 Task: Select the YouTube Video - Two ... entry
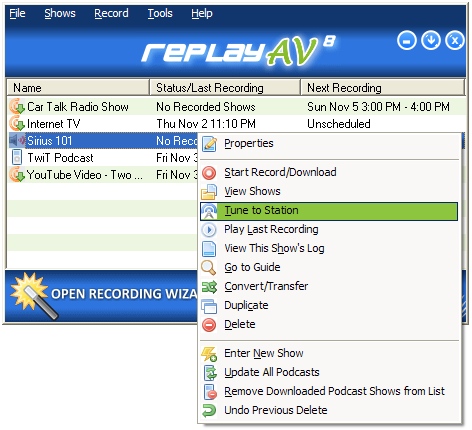[x=85, y=175]
